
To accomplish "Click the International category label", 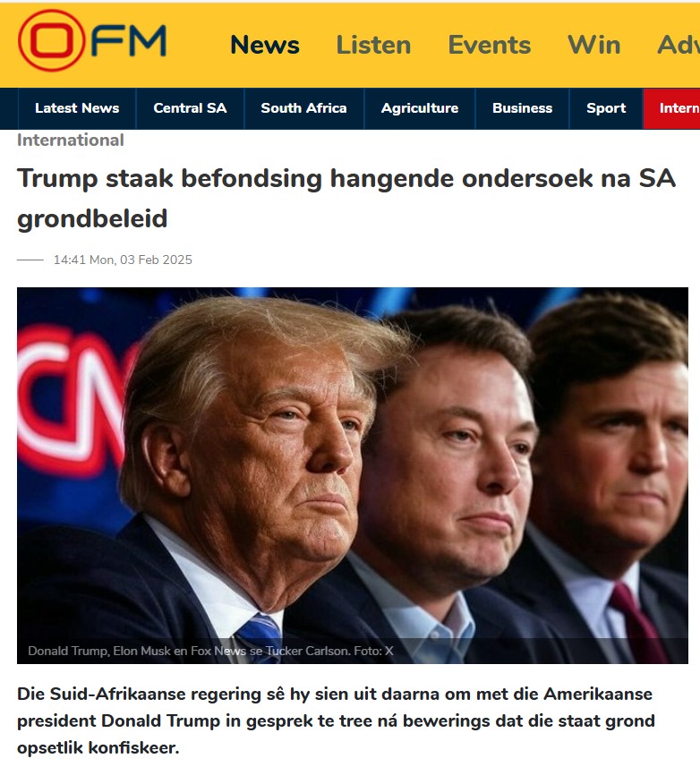I will (71, 141).
